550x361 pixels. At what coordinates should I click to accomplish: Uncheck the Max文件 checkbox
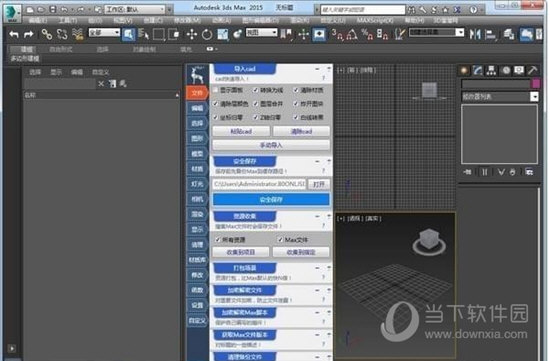[280, 240]
